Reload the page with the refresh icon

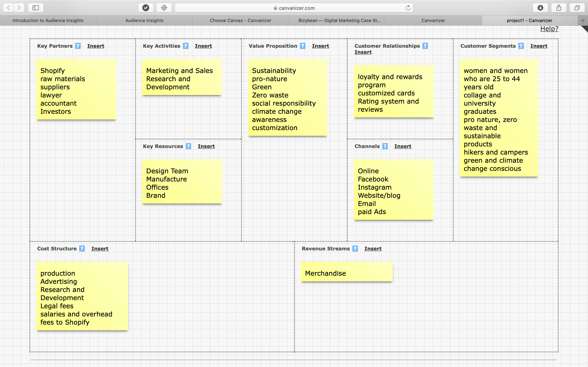408,8
